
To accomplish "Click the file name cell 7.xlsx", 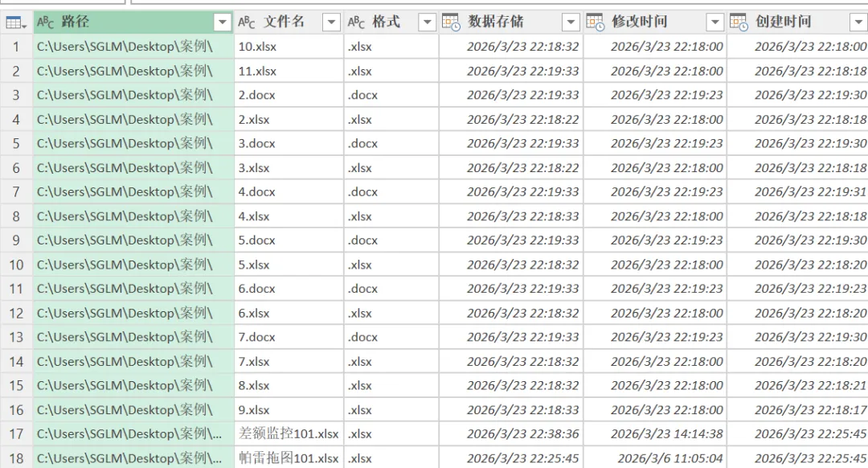I will pos(289,362).
